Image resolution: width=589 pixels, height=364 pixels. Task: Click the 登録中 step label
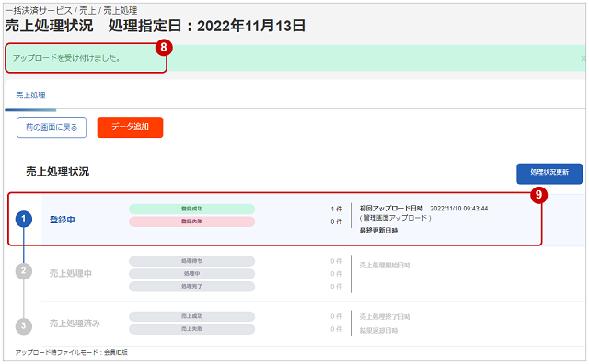pyautogui.click(x=63, y=220)
